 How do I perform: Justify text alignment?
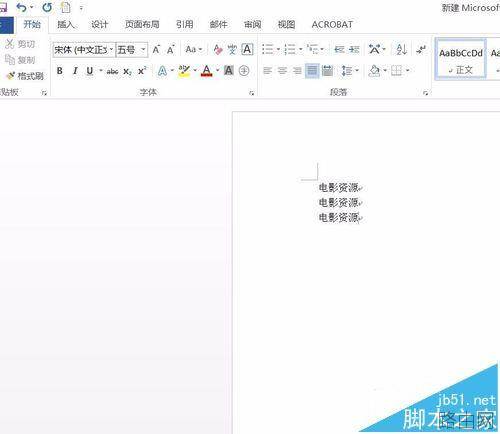pos(312,71)
